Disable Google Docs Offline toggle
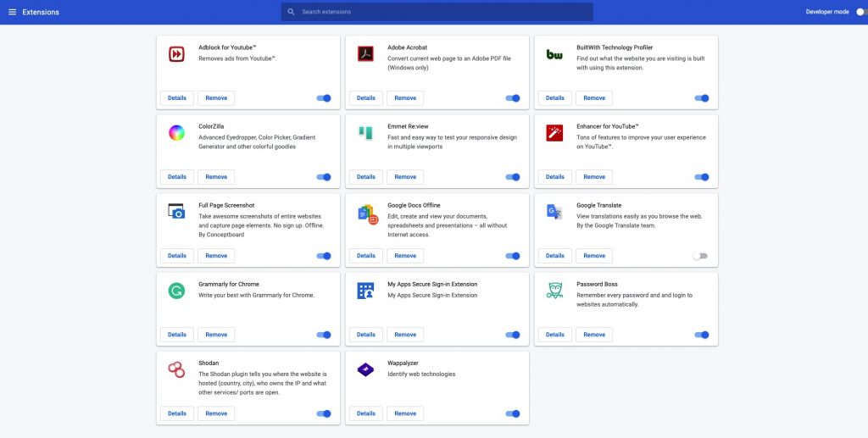This screenshot has height=438, width=868. 513,256
